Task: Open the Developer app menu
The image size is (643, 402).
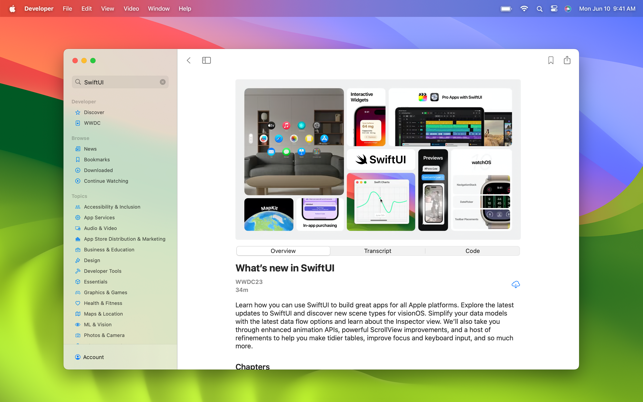Action: pos(39,9)
